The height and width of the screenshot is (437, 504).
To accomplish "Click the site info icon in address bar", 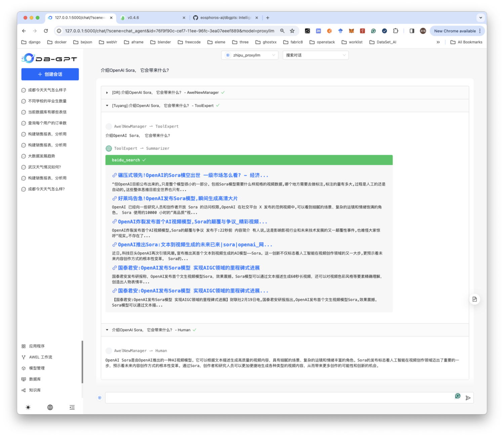I will [59, 31].
